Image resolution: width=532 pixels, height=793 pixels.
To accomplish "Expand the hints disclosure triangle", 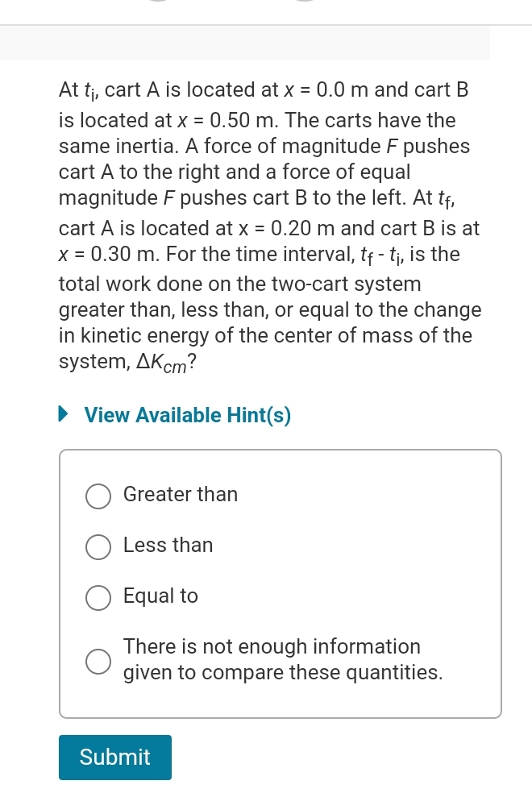I will coord(63,413).
